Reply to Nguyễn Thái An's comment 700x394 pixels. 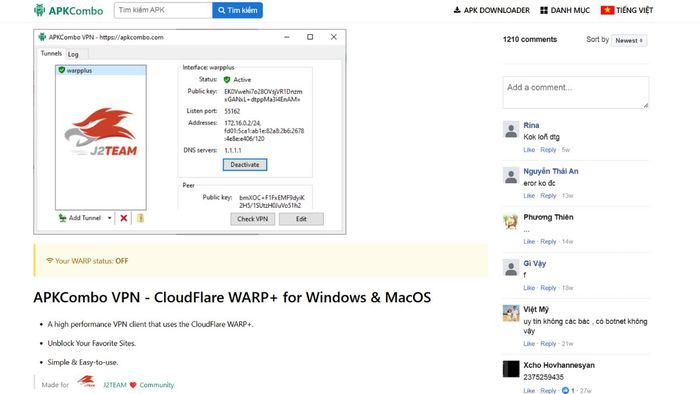click(x=548, y=196)
